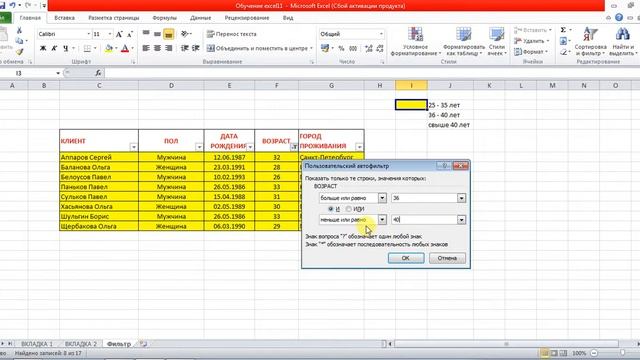Apply percent style format
Screen dimensions: 640x360
[x=341, y=48]
